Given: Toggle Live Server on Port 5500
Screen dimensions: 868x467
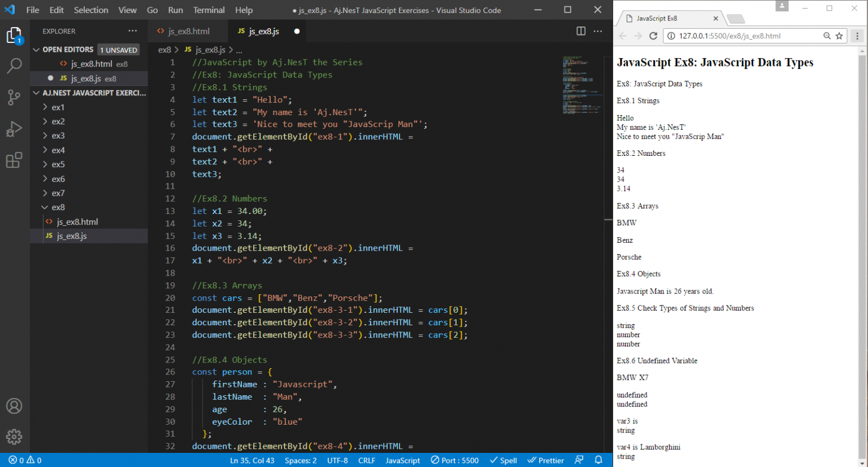Looking at the screenshot, I should [454, 460].
